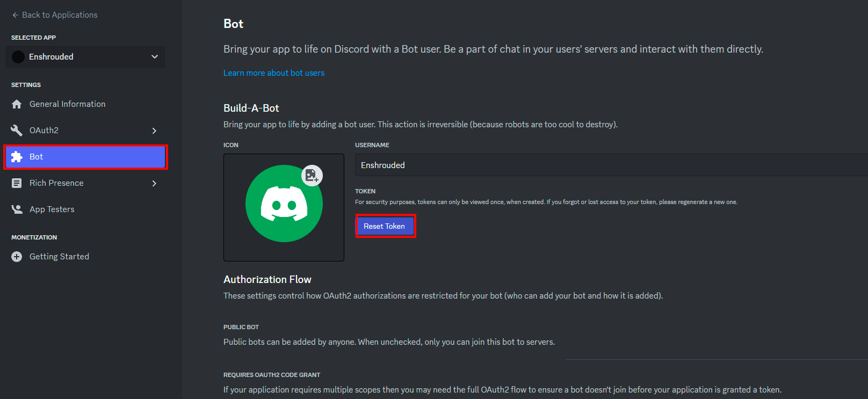This screenshot has height=399, width=868.
Task: Click the Enshrouded app avatar circle
Action: (x=18, y=57)
